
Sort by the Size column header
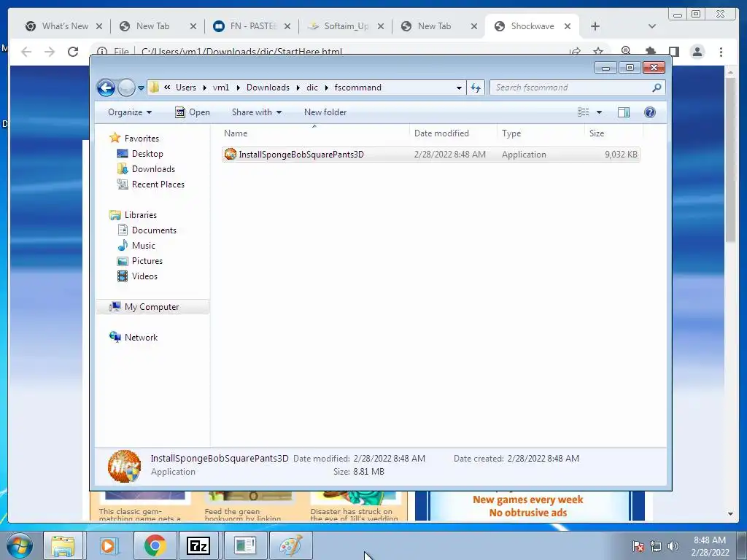[x=613, y=133]
